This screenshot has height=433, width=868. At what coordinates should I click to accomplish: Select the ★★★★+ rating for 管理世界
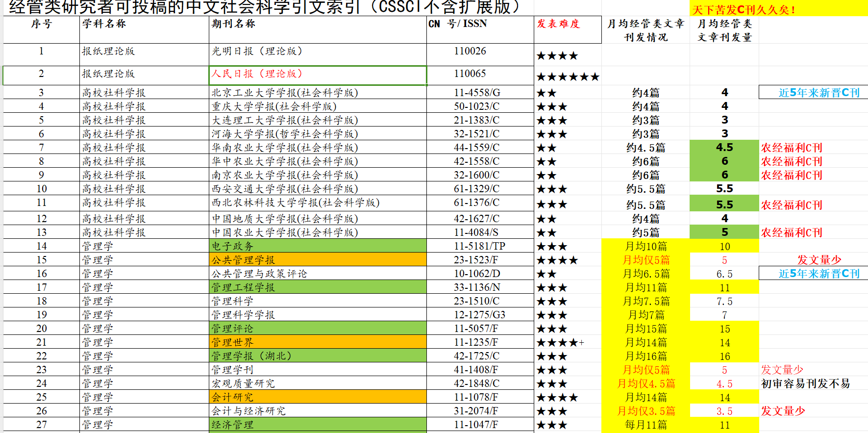click(x=561, y=342)
